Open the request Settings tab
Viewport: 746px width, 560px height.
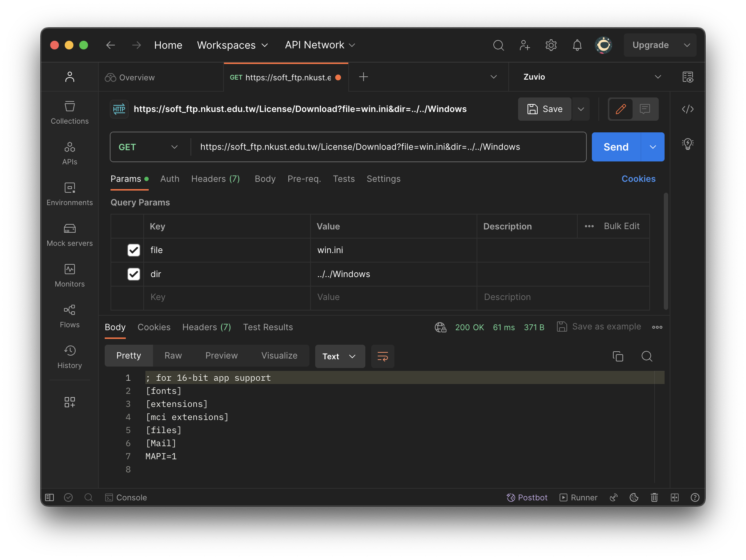[384, 179]
